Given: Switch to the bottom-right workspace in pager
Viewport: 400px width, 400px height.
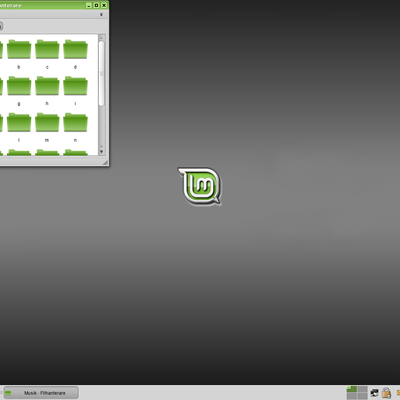Looking at the screenshot, I should point(363,396).
